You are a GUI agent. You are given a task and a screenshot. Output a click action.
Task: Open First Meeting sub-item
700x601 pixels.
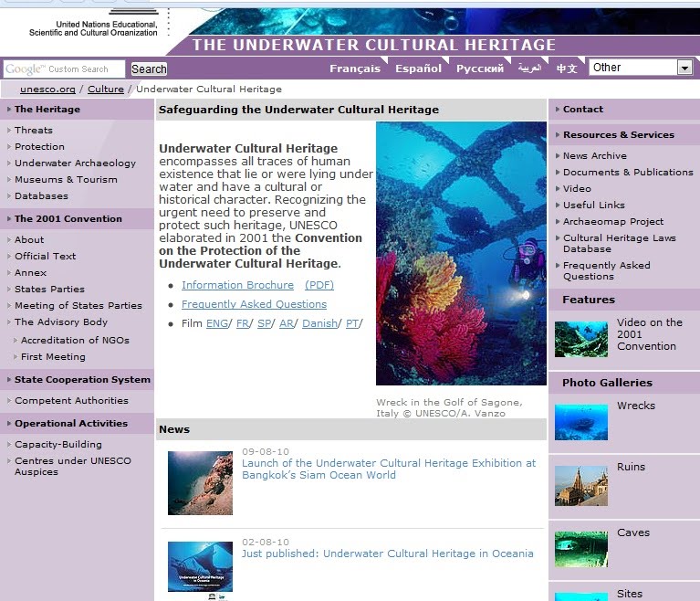[53, 356]
